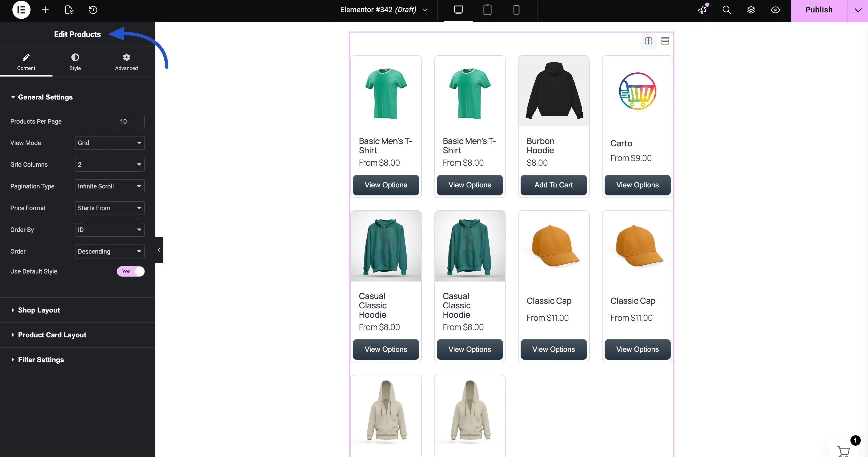The image size is (868, 457).
Task: Click Add To Cart for Burbon Hoodie
Action: pos(553,185)
